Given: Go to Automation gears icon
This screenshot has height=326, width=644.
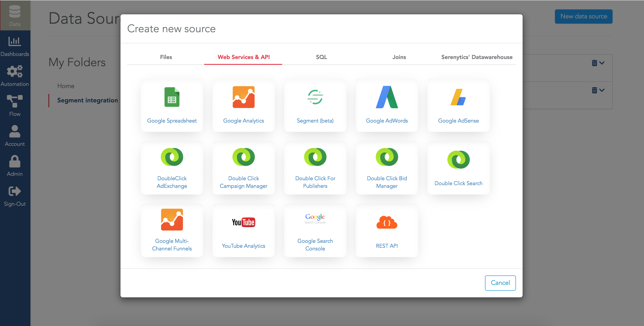Looking at the screenshot, I should tap(15, 71).
